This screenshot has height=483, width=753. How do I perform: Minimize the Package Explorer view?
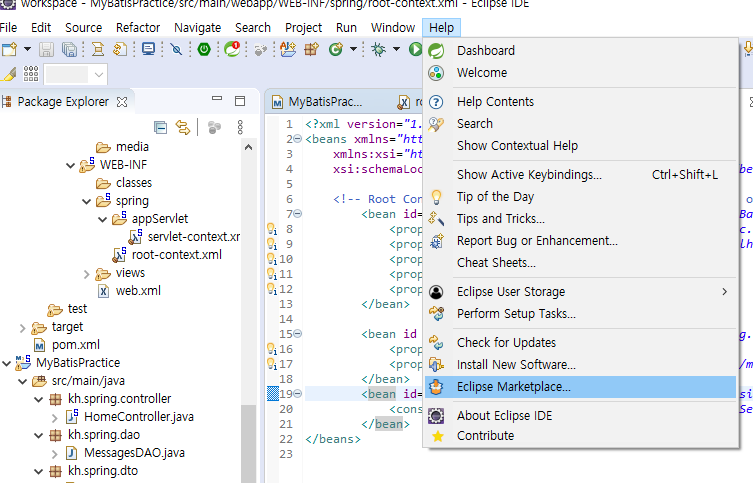[x=217, y=98]
